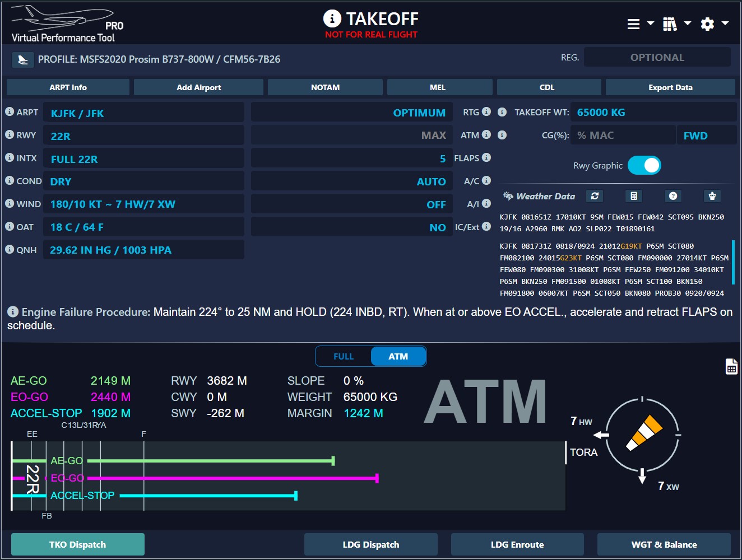Switch to WGT & Balance tab
Screen dimensions: 742x560
(664, 544)
